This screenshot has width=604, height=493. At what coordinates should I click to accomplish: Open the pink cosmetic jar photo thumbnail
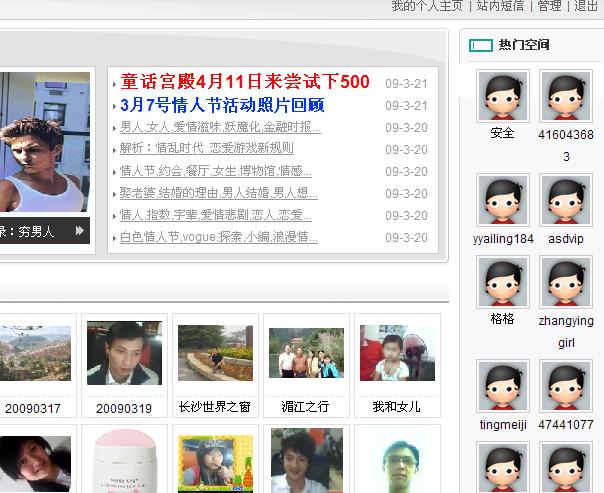[x=124, y=461]
